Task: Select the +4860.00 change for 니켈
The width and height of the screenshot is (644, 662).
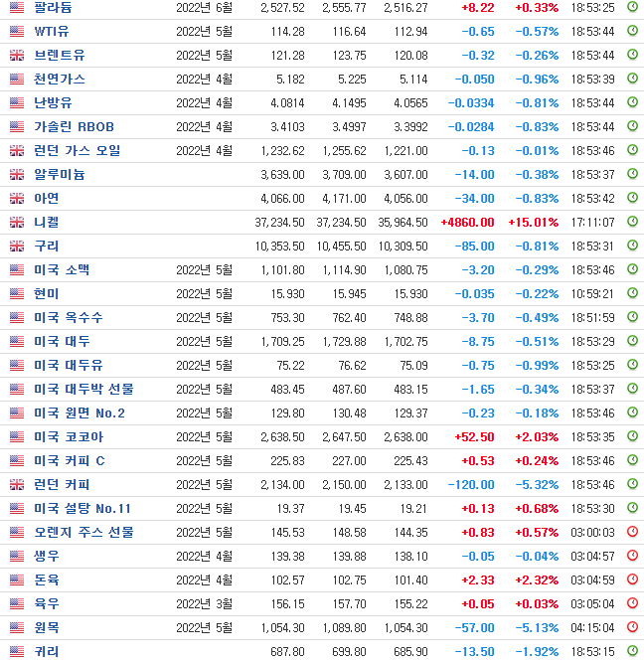Action: click(467, 222)
